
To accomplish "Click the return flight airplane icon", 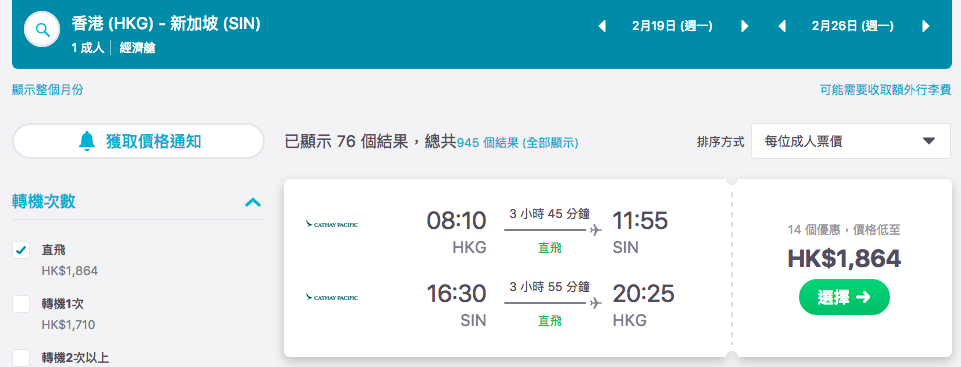I will point(595,303).
